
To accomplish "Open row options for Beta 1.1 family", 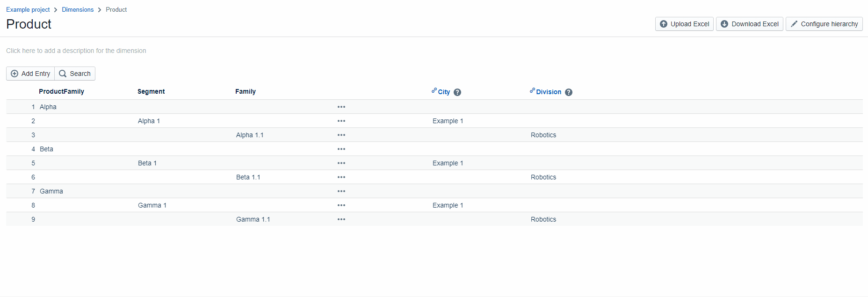I will tap(341, 177).
